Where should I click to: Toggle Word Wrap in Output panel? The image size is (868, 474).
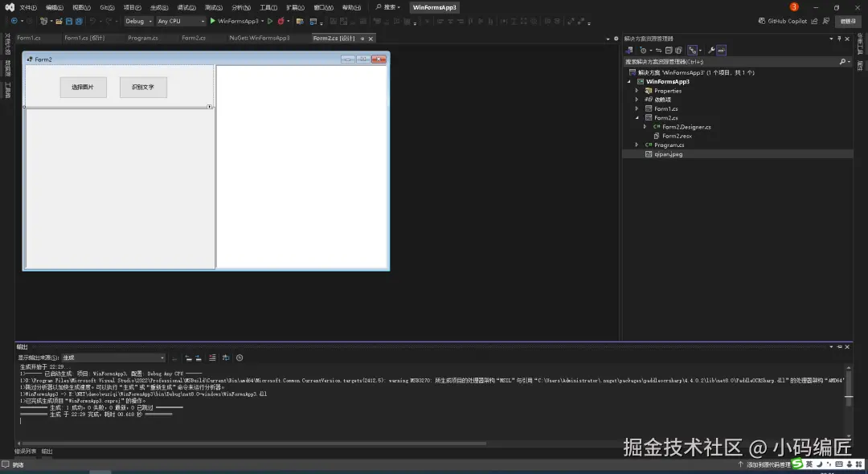pos(226,358)
